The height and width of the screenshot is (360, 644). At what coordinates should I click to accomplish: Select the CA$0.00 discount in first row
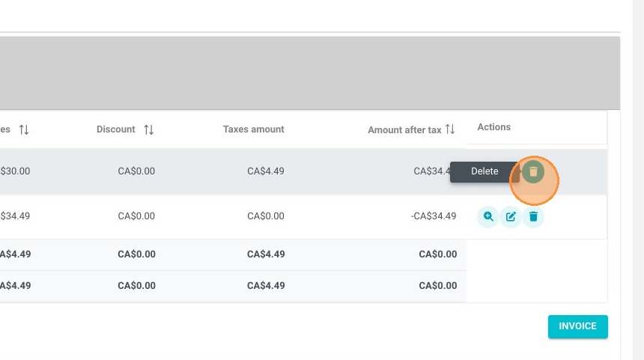click(x=136, y=171)
